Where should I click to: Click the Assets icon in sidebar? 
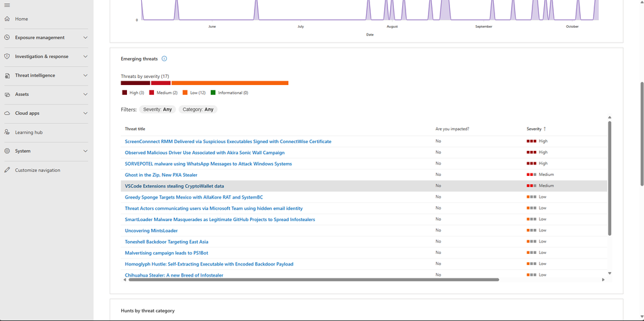click(7, 94)
